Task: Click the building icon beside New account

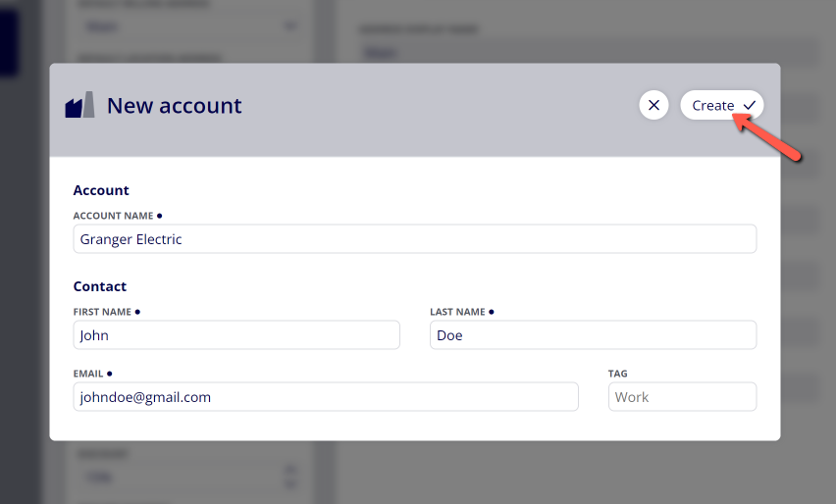Action: [80, 104]
